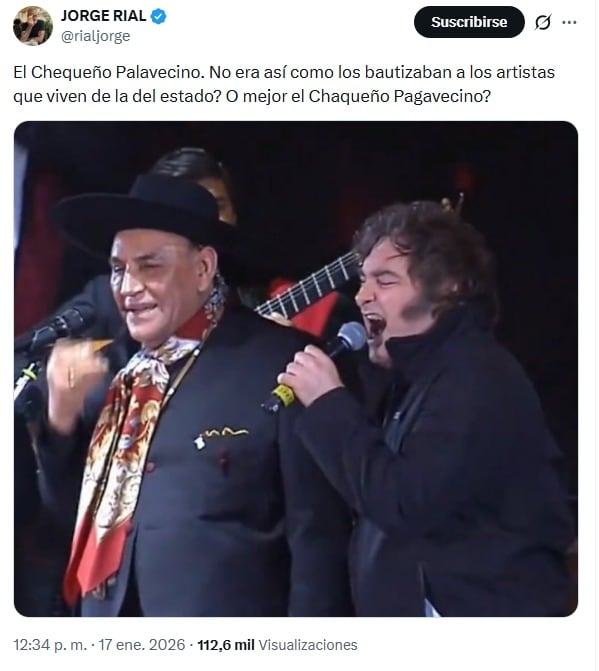Viewport: 599px width, 671px height.
Task: Click the Visualizaciones label
Action: [308, 644]
